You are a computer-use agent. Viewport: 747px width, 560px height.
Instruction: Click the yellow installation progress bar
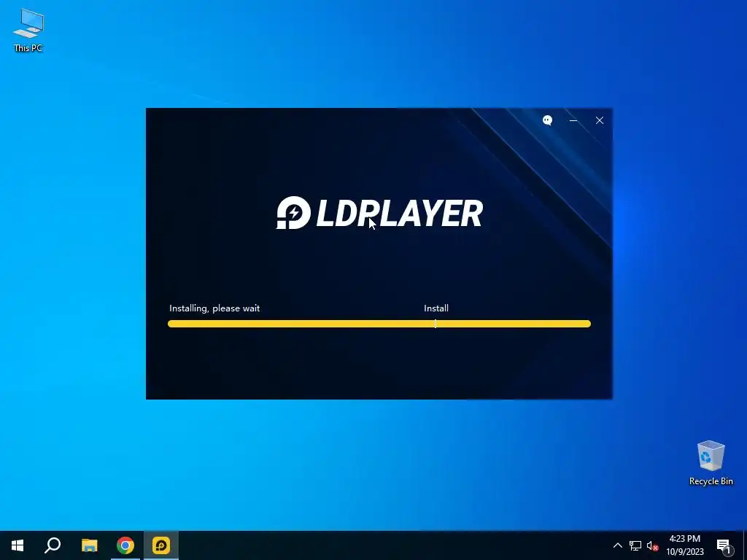point(379,324)
